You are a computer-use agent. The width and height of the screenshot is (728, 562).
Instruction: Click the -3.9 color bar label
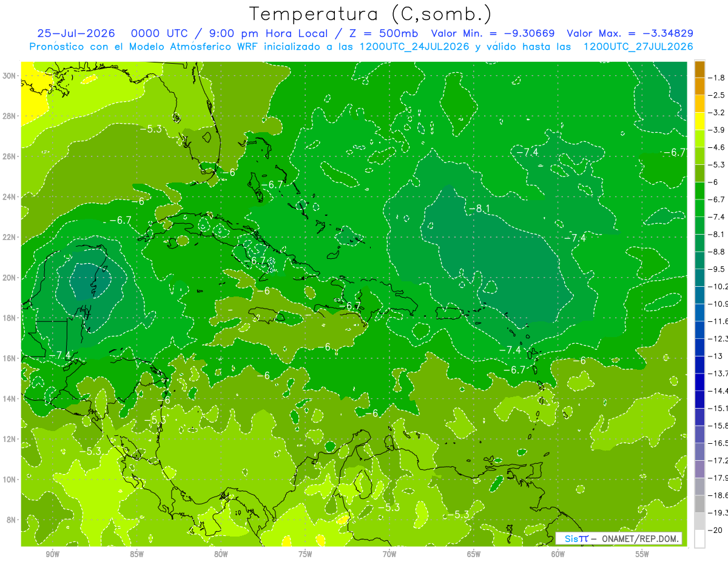click(716, 130)
